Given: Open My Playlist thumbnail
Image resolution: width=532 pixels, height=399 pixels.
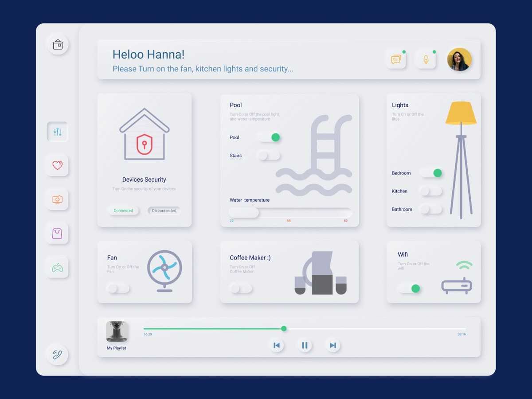Looking at the screenshot, I should [117, 331].
